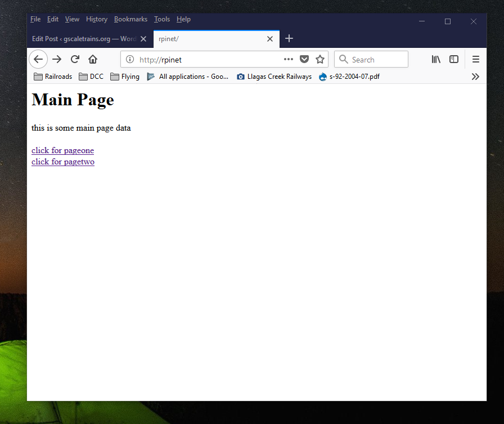Toggle the sidebar view

click(454, 59)
